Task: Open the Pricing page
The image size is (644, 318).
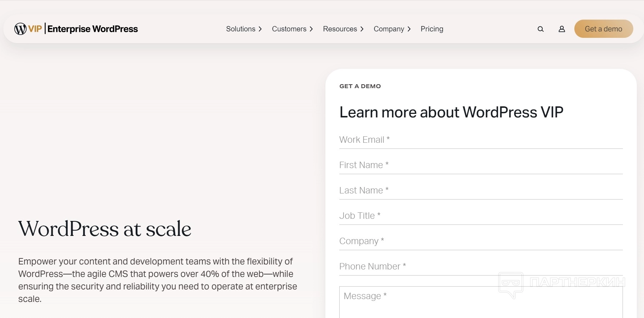Action: click(x=432, y=29)
